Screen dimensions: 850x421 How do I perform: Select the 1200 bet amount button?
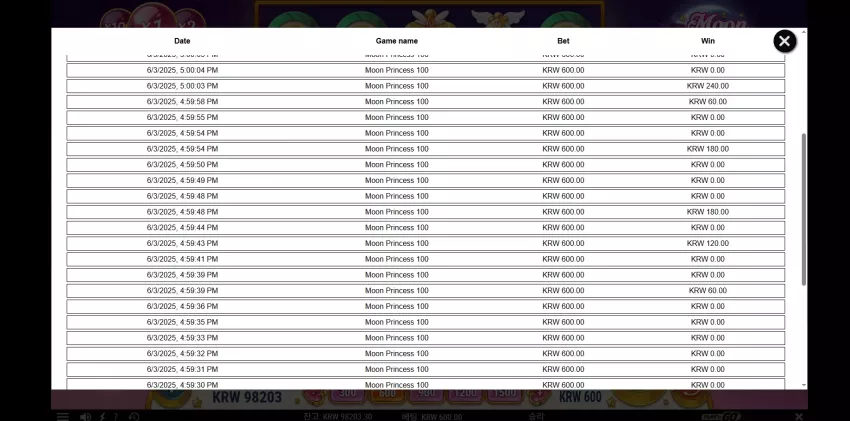coord(465,394)
